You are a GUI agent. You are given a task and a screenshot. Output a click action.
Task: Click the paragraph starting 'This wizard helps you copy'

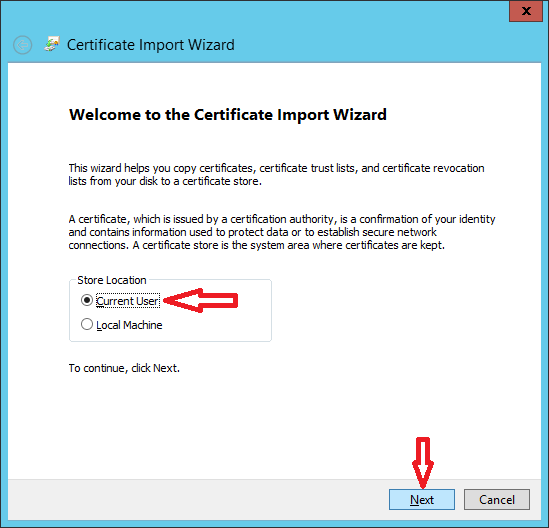[x=276, y=174]
